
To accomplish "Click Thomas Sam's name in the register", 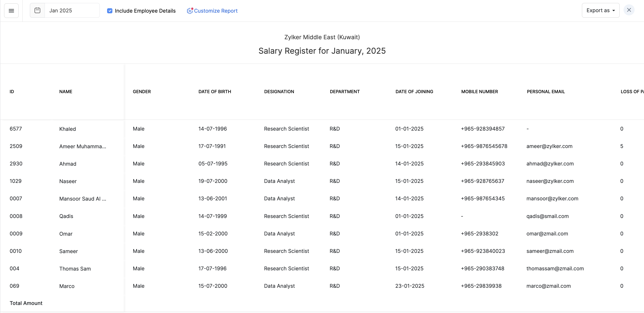I will tap(75, 269).
